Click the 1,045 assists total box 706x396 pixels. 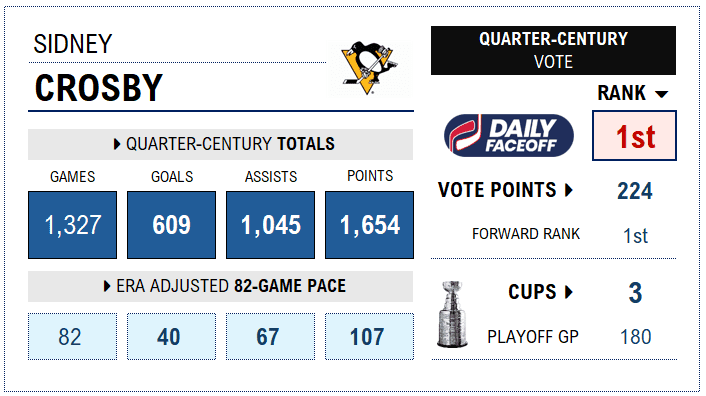[x=271, y=225]
